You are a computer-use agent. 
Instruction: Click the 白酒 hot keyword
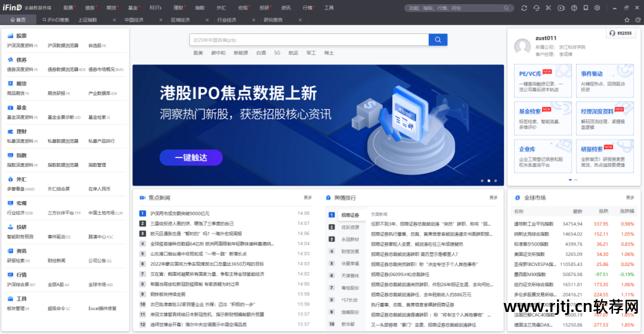[x=261, y=53]
